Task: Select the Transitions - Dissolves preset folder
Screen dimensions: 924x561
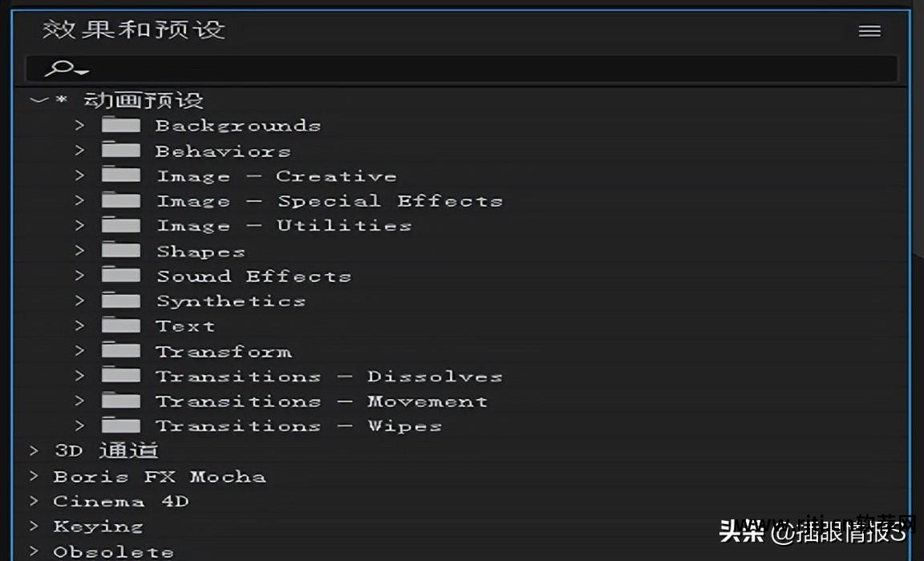Action: pos(329,376)
